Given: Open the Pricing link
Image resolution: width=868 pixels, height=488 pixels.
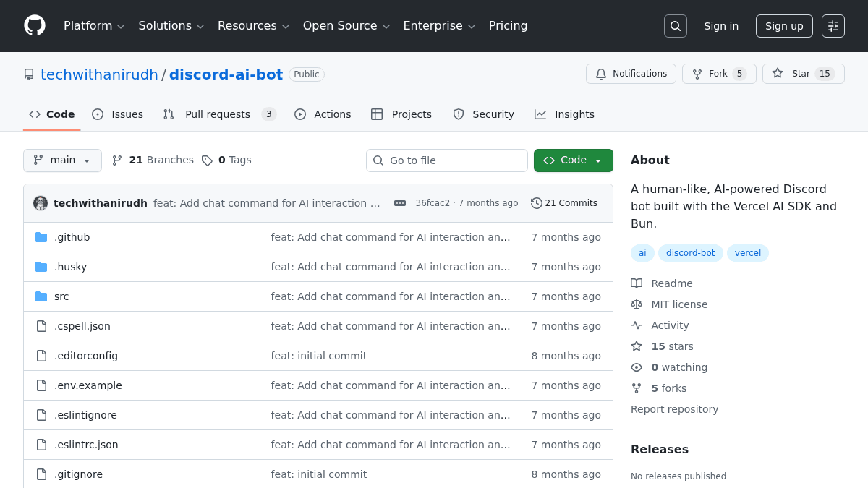Looking at the screenshot, I should coord(508,26).
